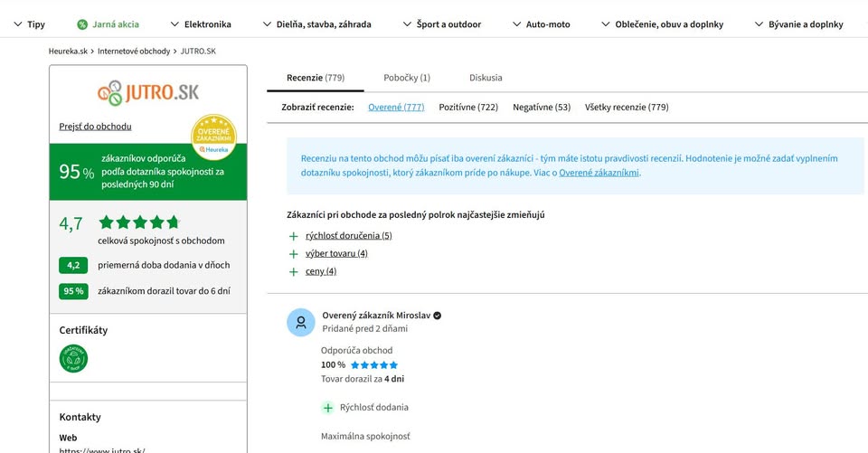Go to Heureka.sk breadcrumb link
Screen dimensions: 868x453
[x=68, y=51]
